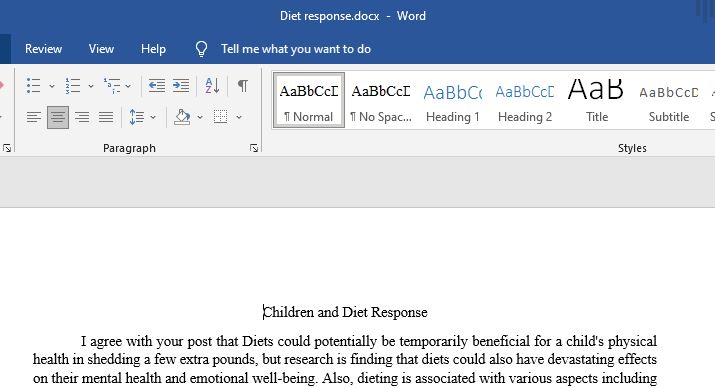This screenshot has height=388, width=715.
Task: Open bullet library dropdown arrow
Action: [52, 86]
